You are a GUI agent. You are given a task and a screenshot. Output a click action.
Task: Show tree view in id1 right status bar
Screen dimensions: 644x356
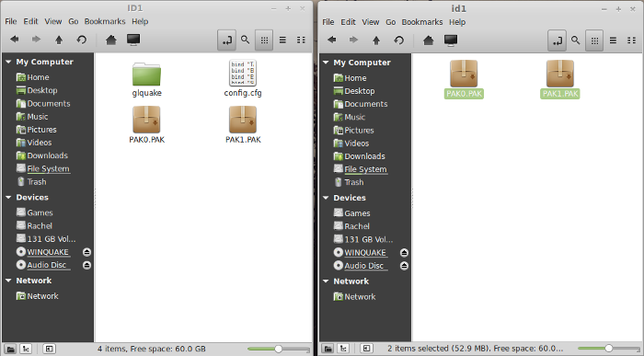coord(343,349)
